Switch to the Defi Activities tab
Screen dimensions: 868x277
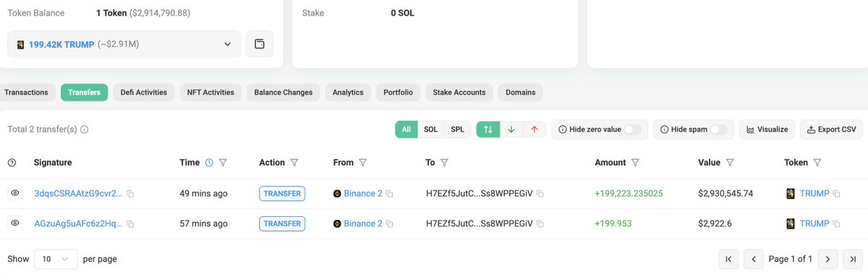143,93
